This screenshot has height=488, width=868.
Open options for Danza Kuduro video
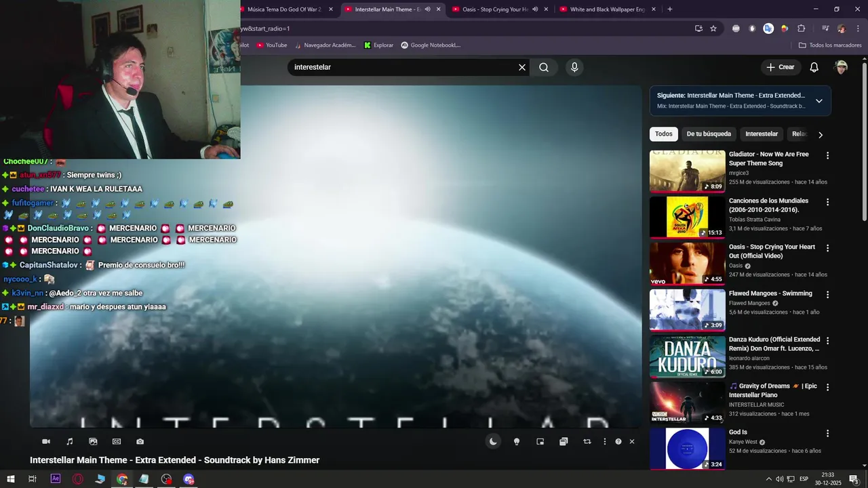[827, 340]
